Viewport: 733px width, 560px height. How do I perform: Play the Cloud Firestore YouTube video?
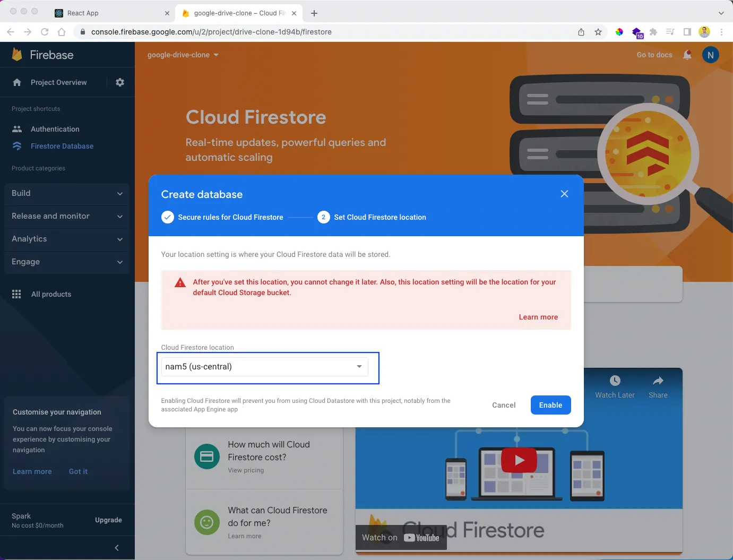519,460
